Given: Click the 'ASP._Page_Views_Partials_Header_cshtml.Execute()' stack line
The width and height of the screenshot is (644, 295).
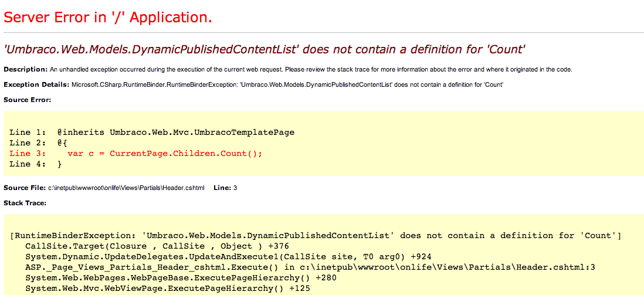Looking at the screenshot, I should pyautogui.click(x=310, y=267).
